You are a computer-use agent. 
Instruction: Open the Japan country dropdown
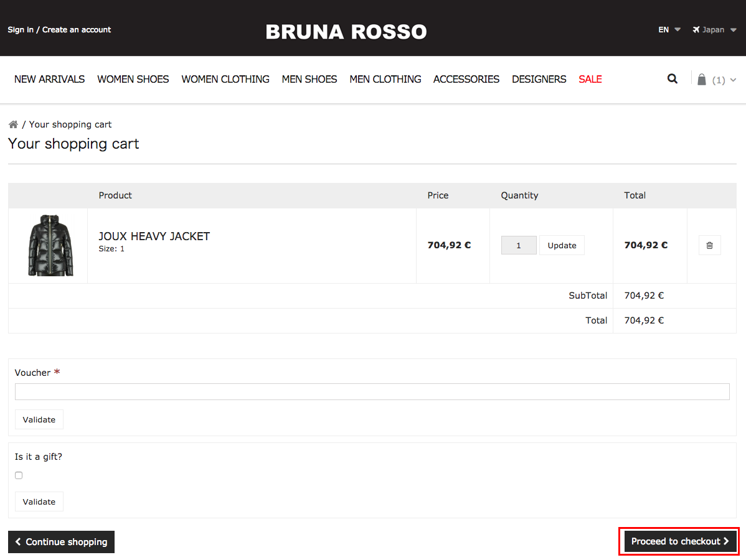tap(715, 29)
